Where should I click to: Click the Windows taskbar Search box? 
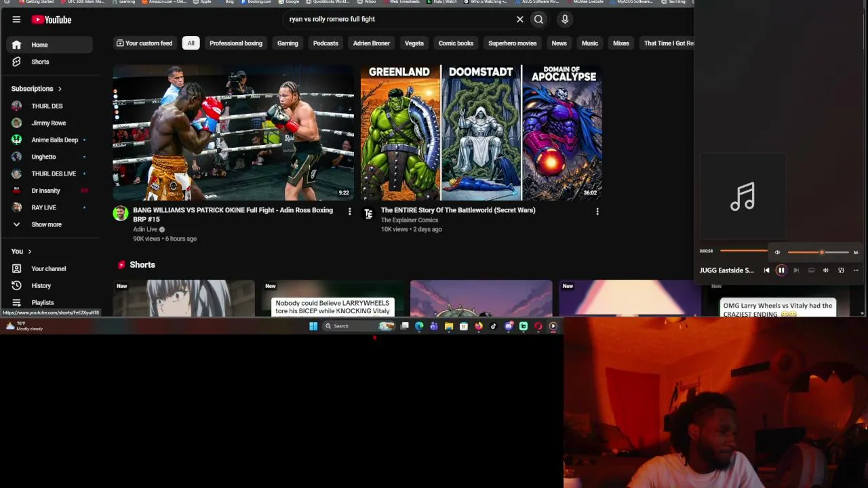[x=358, y=326]
